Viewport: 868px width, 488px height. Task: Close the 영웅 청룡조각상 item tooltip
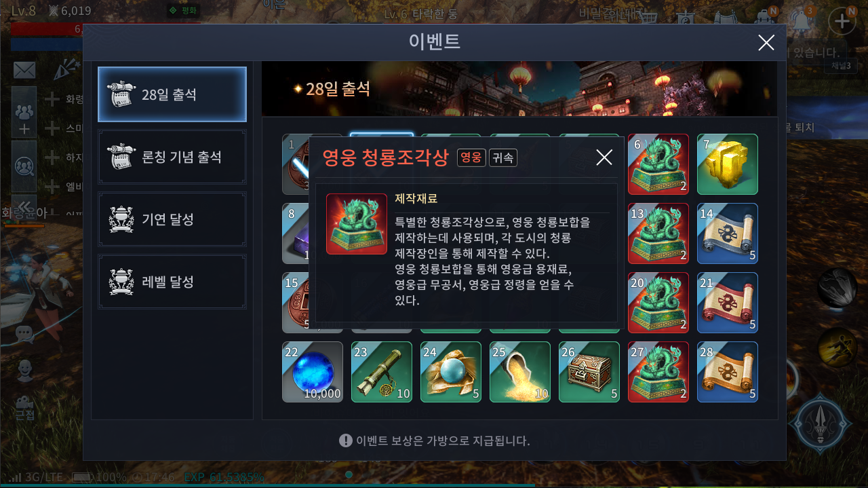(604, 157)
